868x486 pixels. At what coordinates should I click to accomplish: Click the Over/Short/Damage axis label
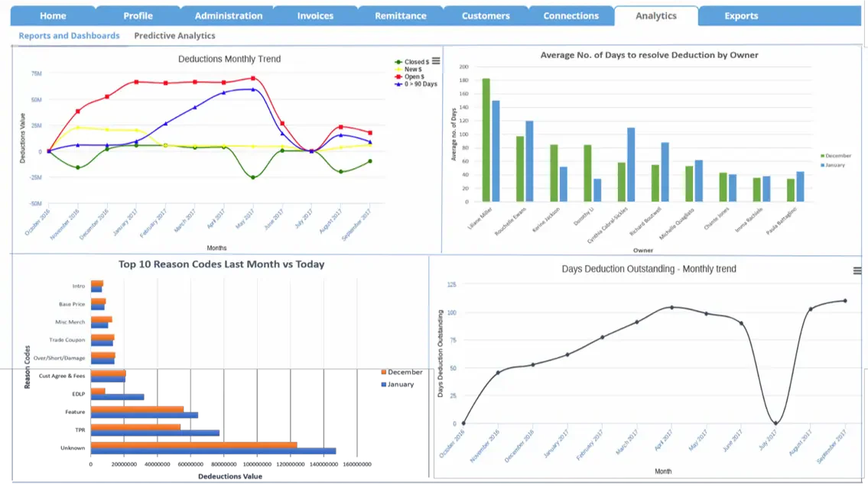point(59,358)
